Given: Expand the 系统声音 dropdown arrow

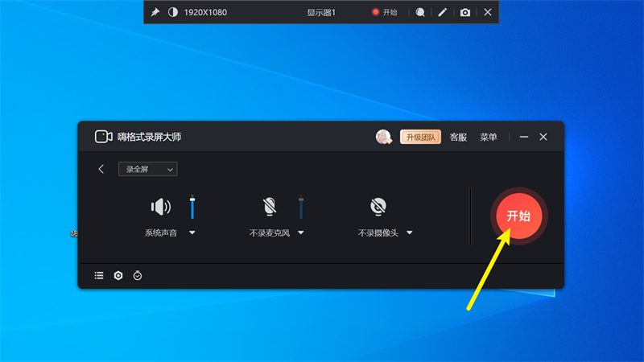Looking at the screenshot, I should (x=192, y=232).
